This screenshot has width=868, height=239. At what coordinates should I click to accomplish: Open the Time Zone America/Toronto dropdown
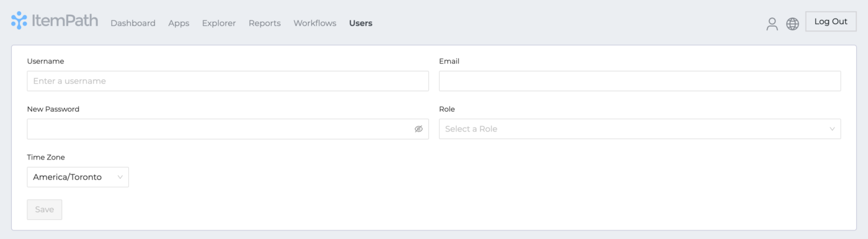(78, 177)
